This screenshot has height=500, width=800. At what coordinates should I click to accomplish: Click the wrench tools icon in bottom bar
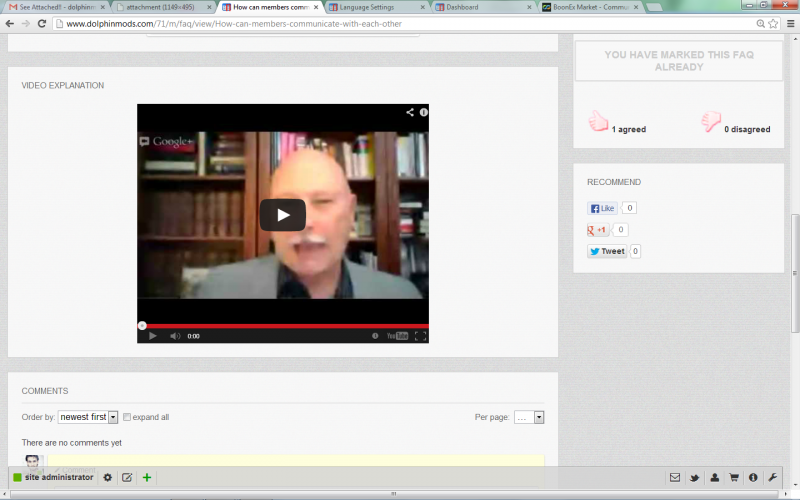[772, 478]
